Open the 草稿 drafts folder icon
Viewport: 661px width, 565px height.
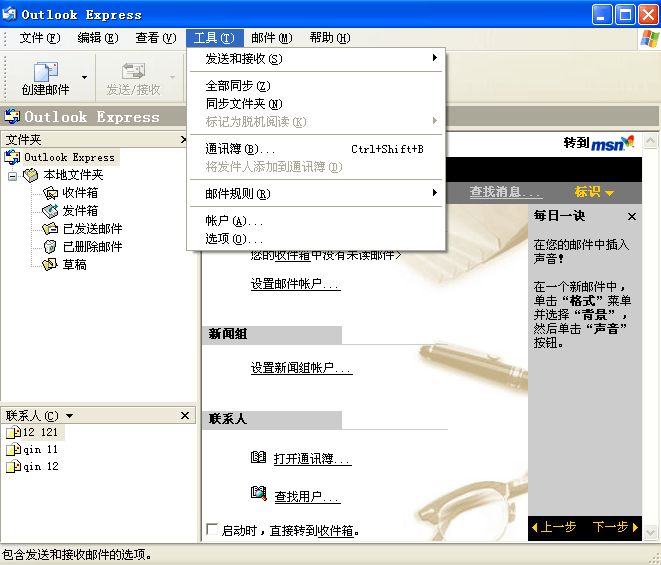(x=50, y=264)
